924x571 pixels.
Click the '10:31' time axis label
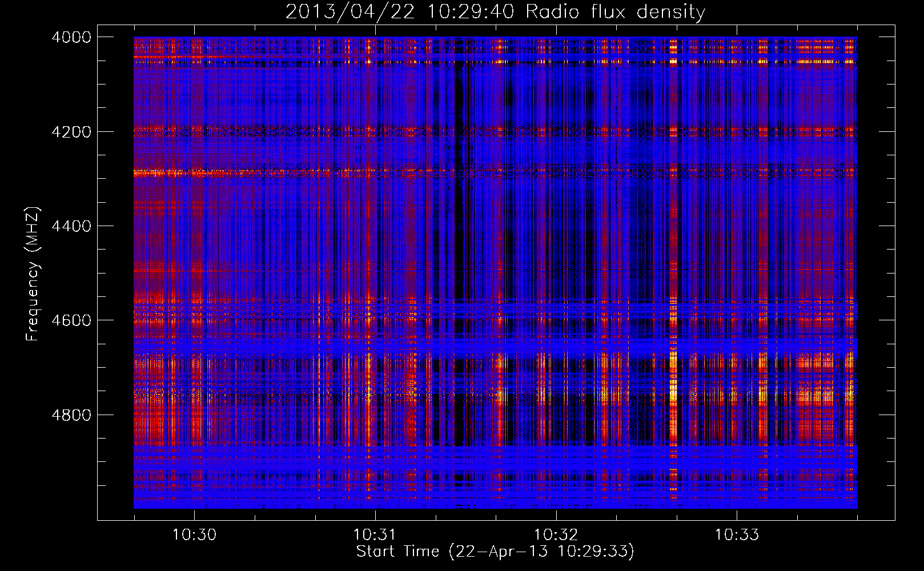tap(375, 534)
